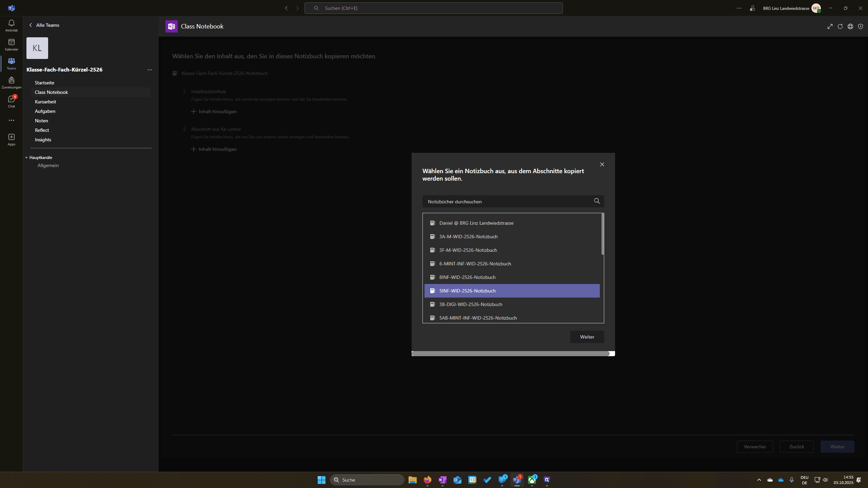Click the shield icon in tab header
This screenshot has height=488, width=868.
(860, 26)
